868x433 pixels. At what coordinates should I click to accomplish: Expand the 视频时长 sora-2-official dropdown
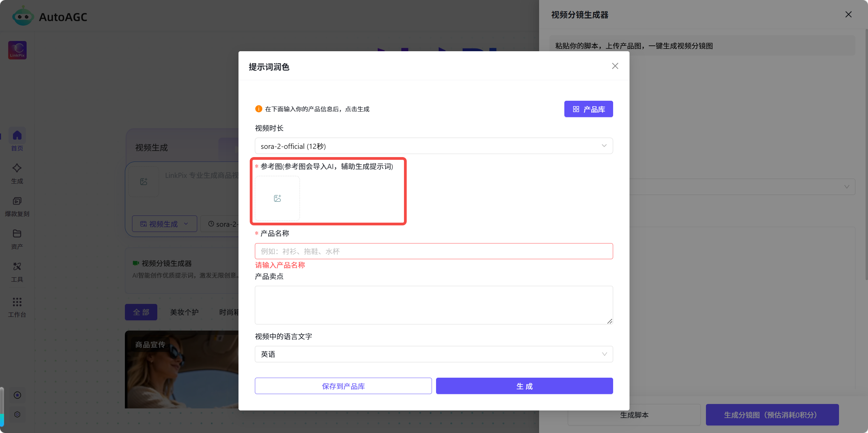pyautogui.click(x=434, y=146)
